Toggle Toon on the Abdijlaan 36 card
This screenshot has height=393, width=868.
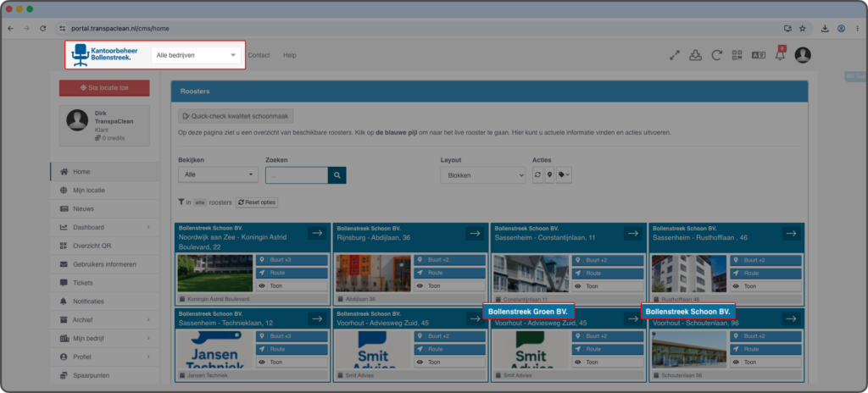tap(449, 286)
